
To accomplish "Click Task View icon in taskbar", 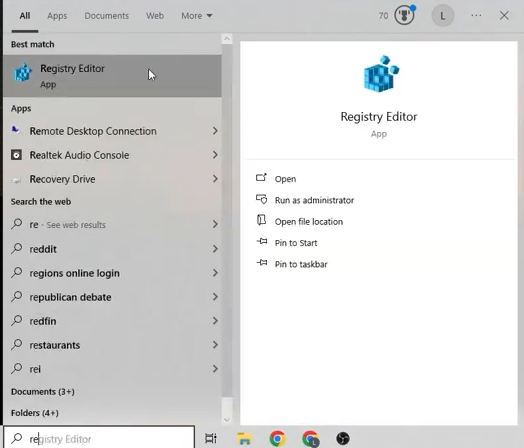I will 211,438.
